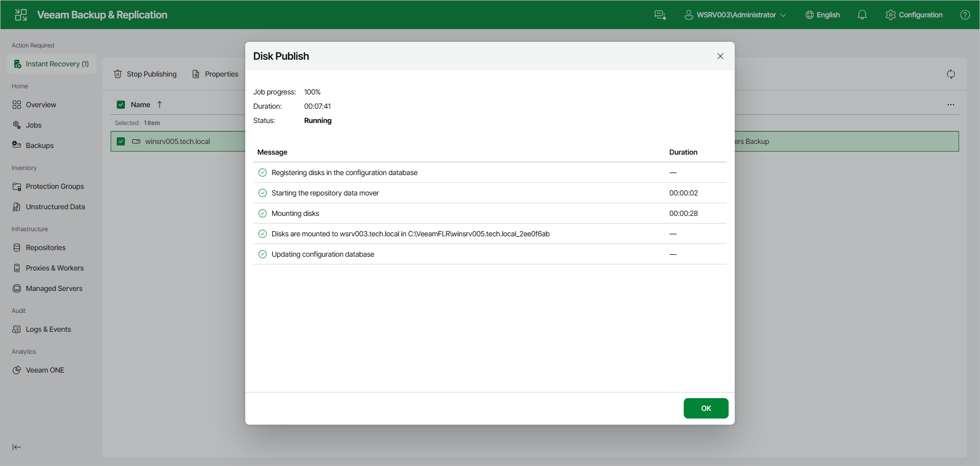Viewport: 980px width, 466px height.
Task: Click the Jobs gears icon
Action: [x=17, y=125]
